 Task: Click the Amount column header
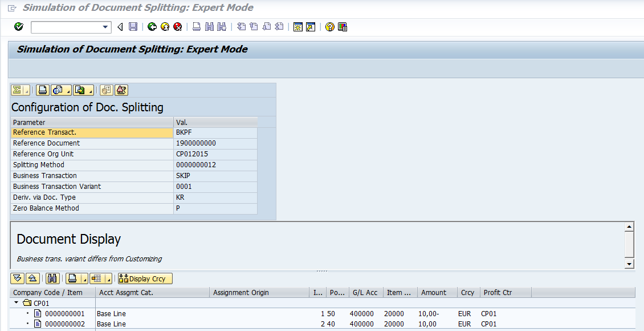click(x=437, y=292)
